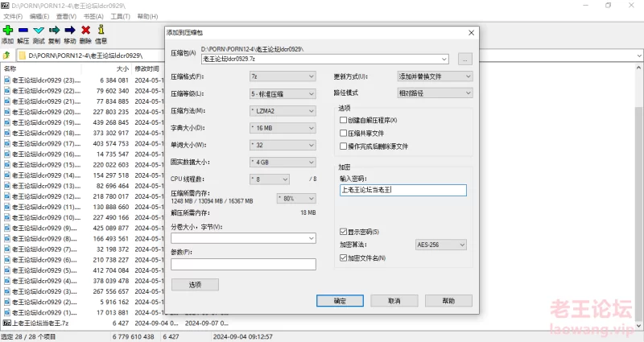
Task: Open the dictionary size 16 MB dropdown
Action: 283,128
